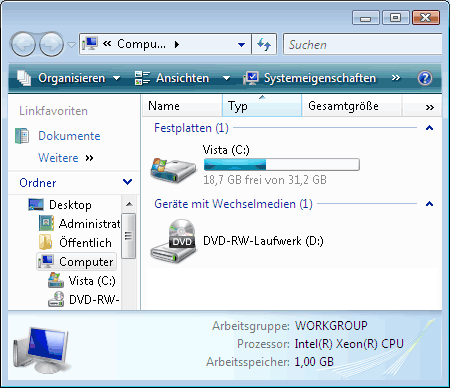Click the Weitere link in favorites

click(x=58, y=158)
